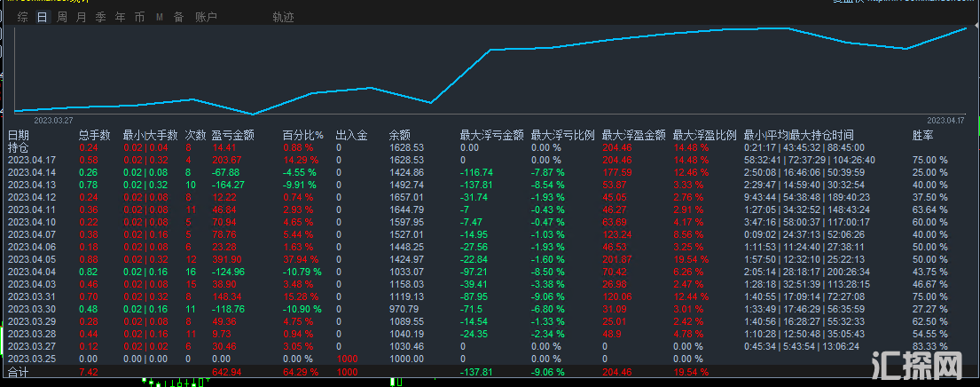The height and width of the screenshot is (387, 980).
Task: Select the 2023.03.27 date row
Action: pos(32,346)
